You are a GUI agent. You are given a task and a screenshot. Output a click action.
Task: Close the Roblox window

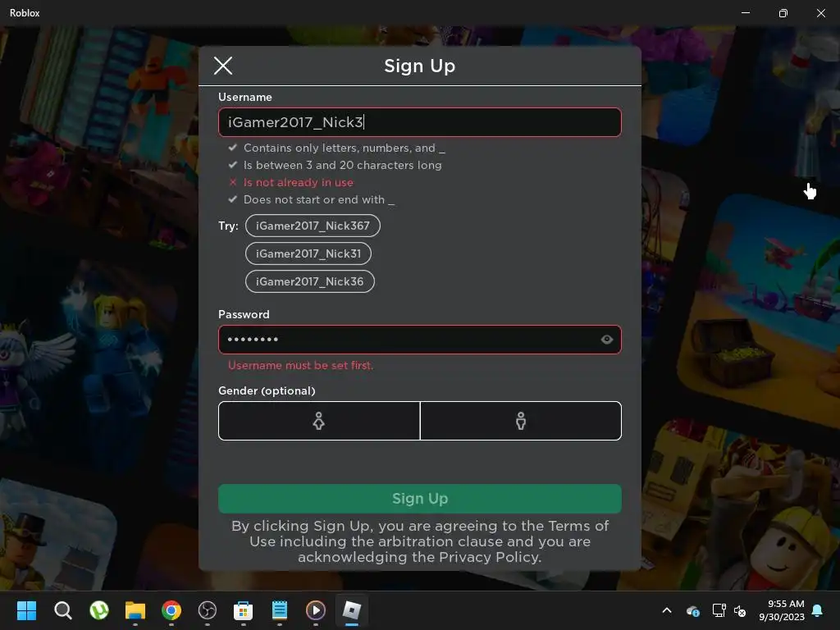(820, 13)
